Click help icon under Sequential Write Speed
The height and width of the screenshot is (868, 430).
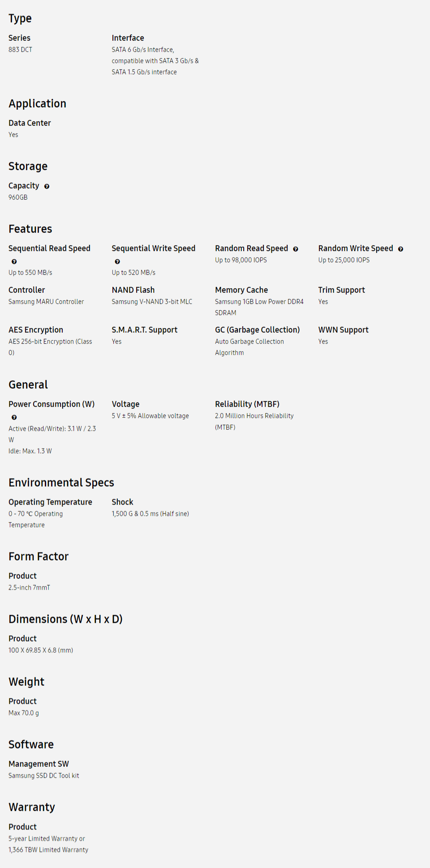[x=117, y=261]
